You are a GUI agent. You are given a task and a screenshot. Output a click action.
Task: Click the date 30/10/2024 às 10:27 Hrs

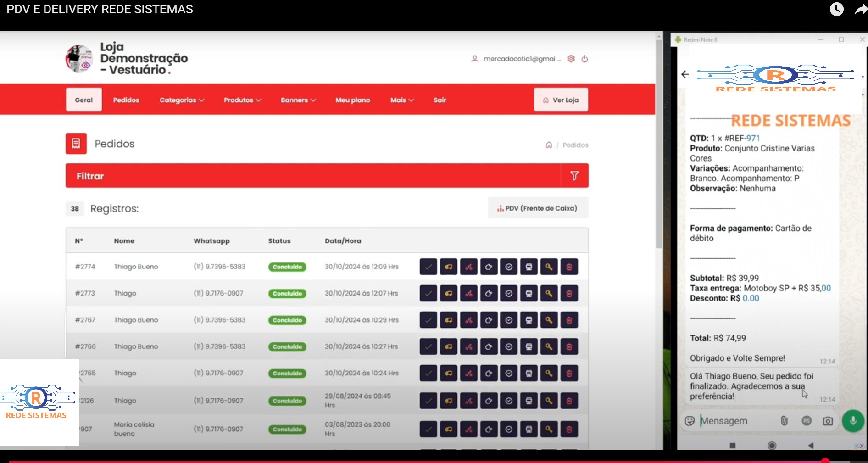coord(362,346)
